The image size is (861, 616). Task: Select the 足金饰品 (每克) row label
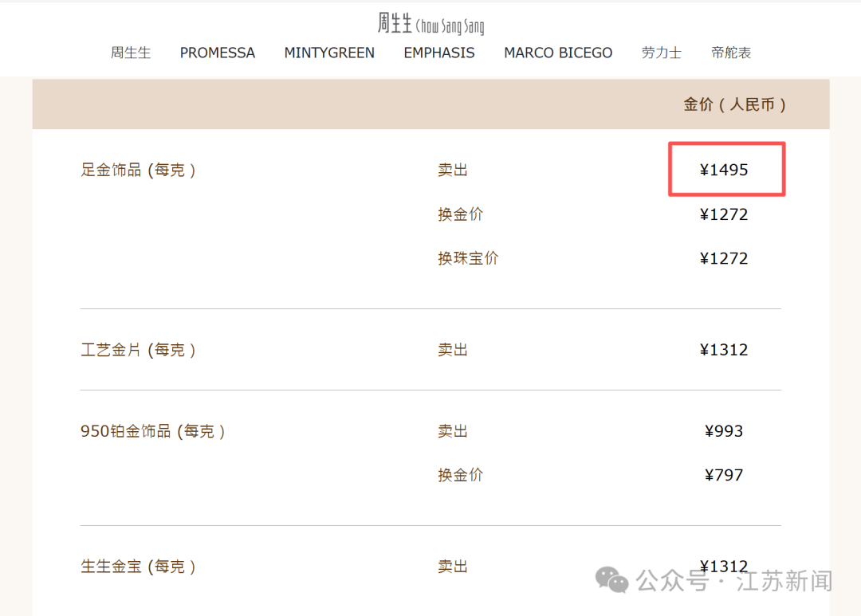[x=139, y=170]
